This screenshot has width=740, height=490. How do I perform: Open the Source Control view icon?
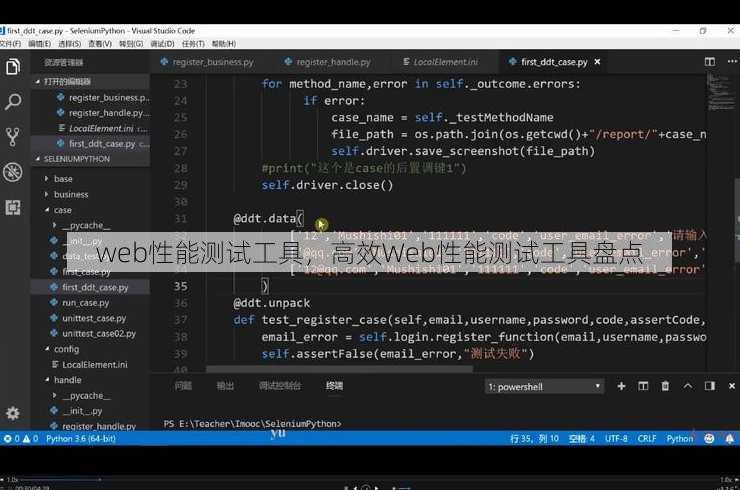coord(13,136)
